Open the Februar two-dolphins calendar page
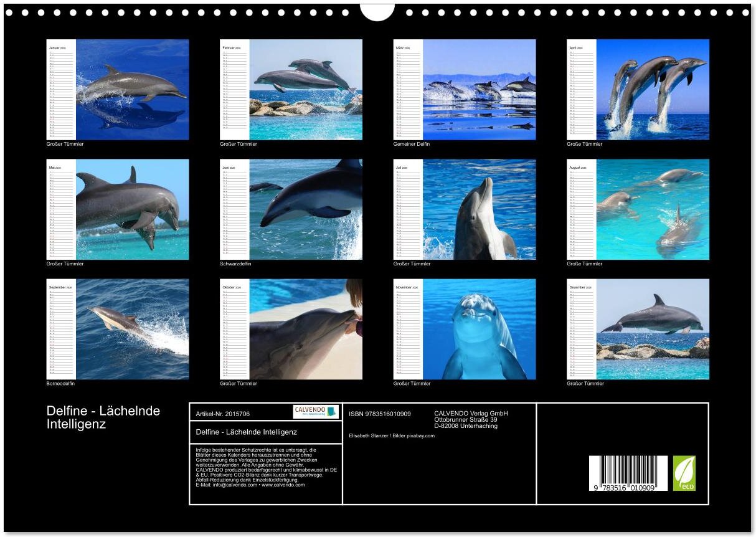 (291, 90)
